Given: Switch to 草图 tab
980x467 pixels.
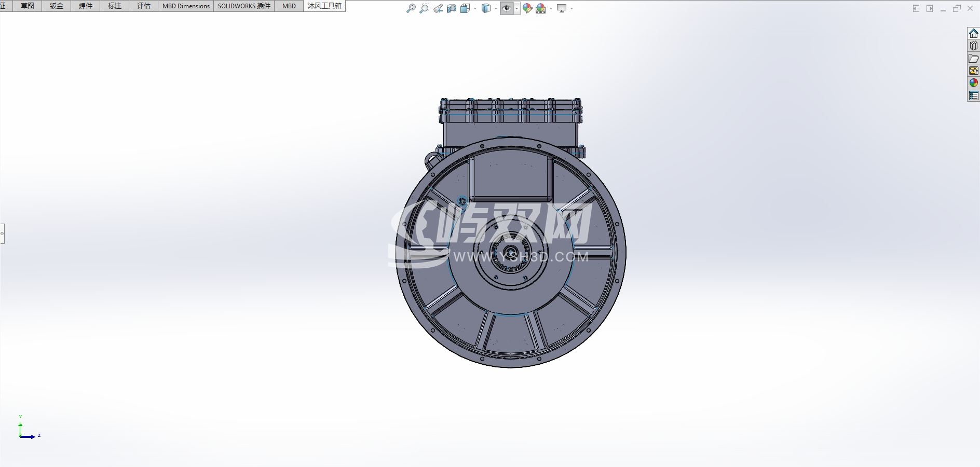Looking at the screenshot, I should click(x=28, y=6).
